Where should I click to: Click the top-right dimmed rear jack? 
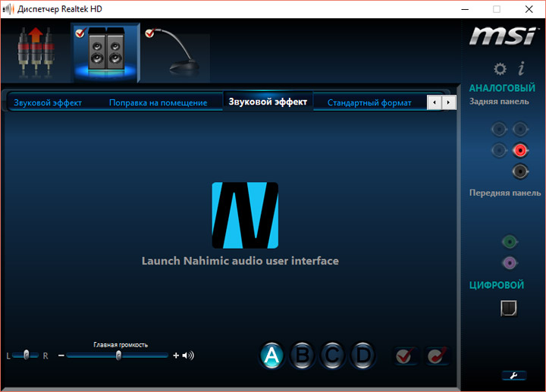[x=520, y=130]
